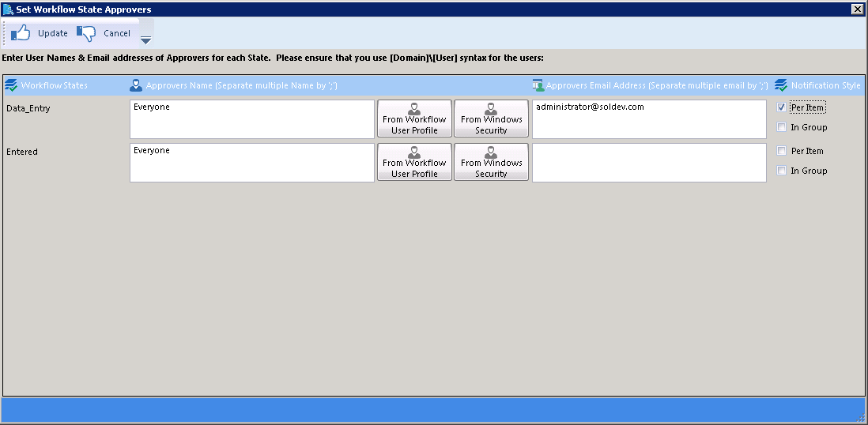Click the Notification Style column header icon

781,85
